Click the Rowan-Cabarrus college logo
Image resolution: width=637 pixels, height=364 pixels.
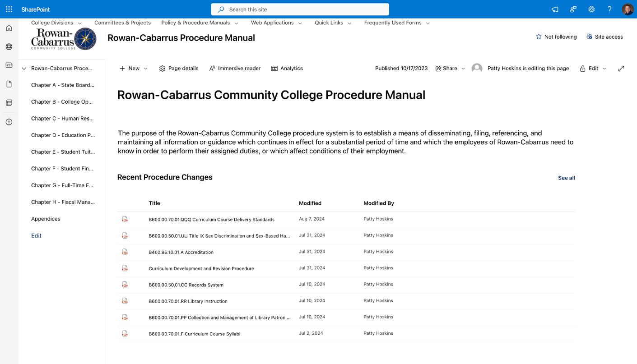tap(64, 39)
